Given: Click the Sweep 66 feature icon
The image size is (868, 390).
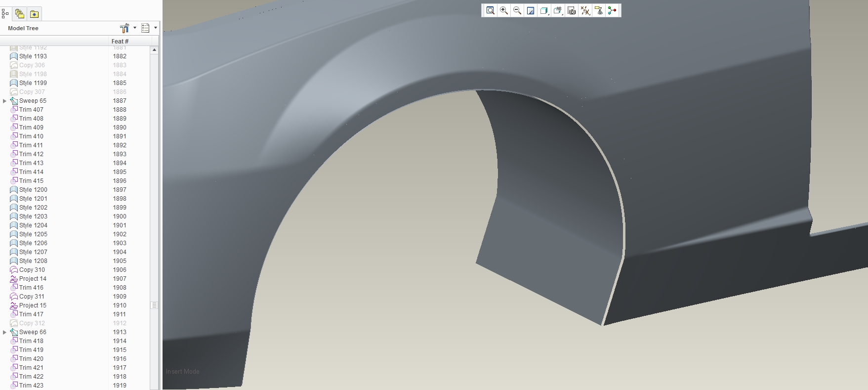Looking at the screenshot, I should click(x=14, y=332).
